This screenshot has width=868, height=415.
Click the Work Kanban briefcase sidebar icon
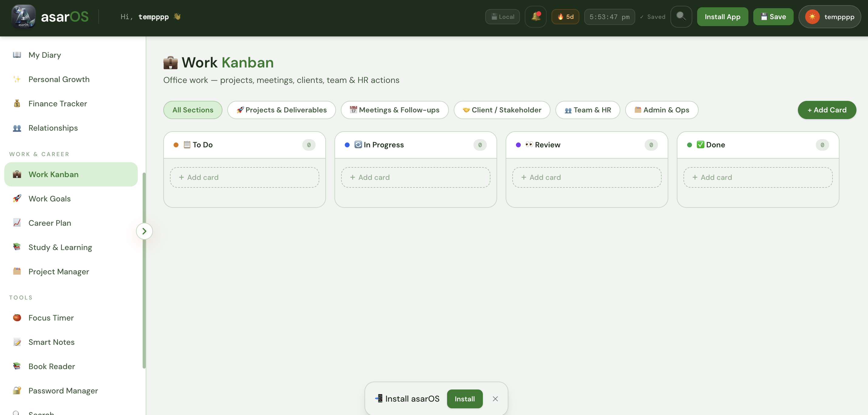17,174
